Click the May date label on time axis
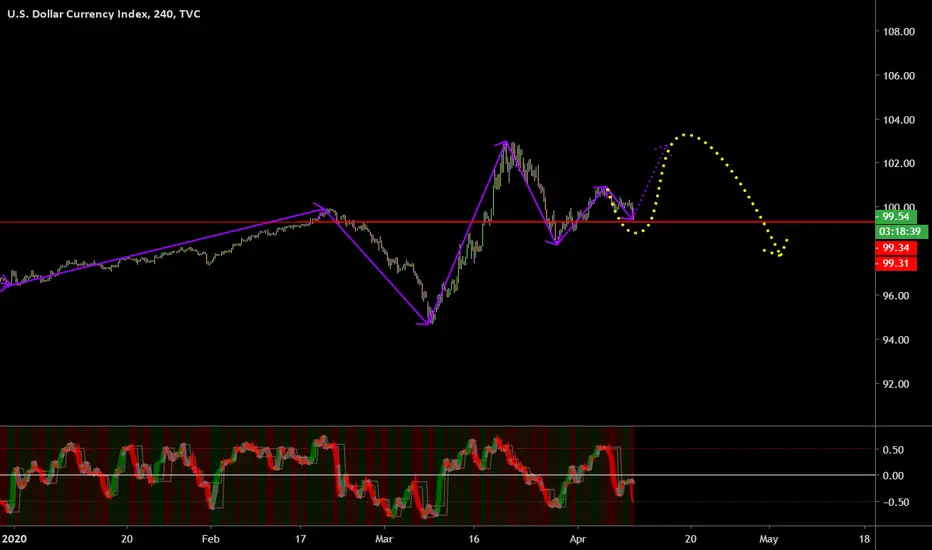The image size is (932, 550). click(x=769, y=539)
